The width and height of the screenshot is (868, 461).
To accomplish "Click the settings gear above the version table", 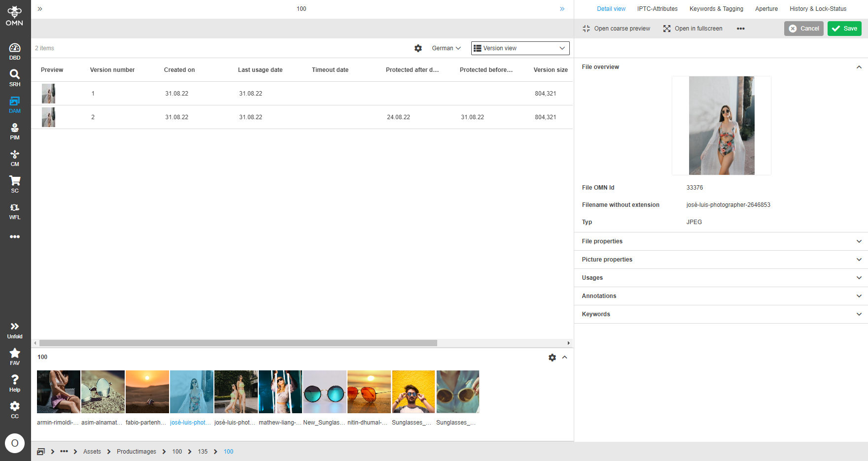I will tap(418, 48).
